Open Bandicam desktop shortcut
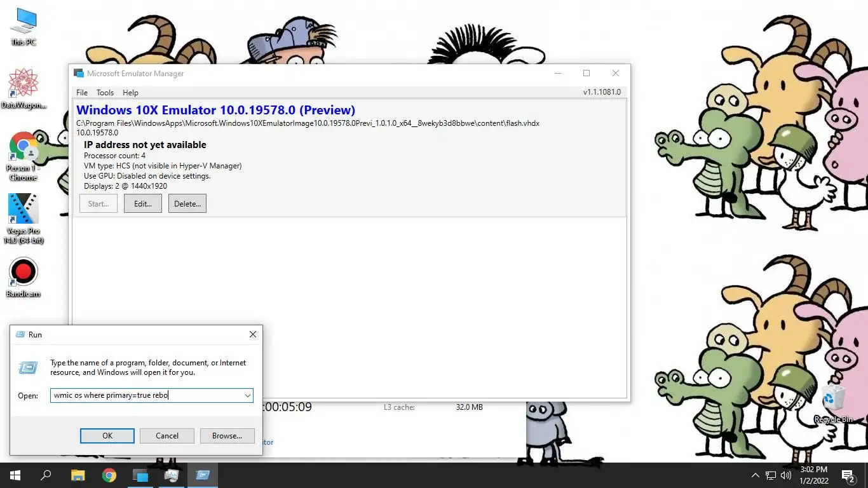Viewport: 868px width, 488px height. click(x=24, y=278)
